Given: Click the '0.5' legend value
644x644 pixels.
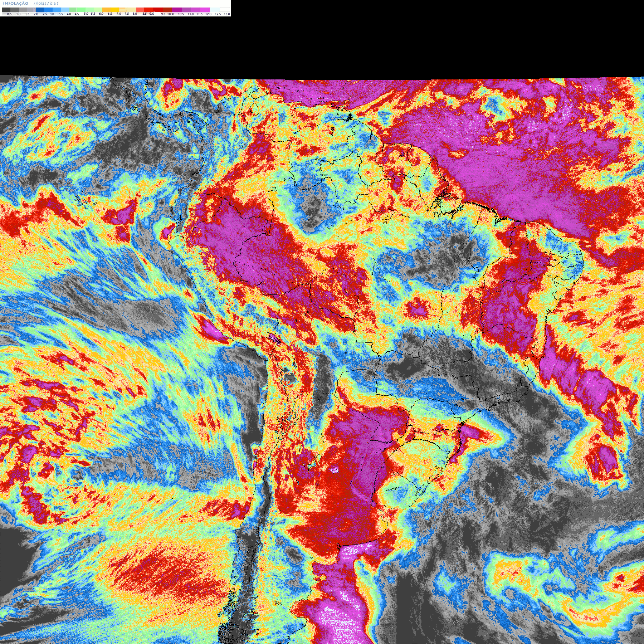Looking at the screenshot, I should click(x=9, y=14).
